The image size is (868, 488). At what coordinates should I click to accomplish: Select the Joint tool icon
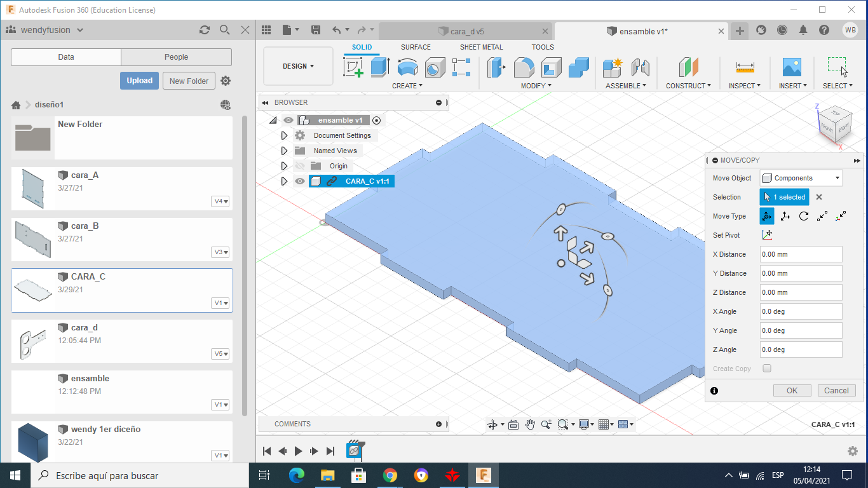click(x=640, y=67)
